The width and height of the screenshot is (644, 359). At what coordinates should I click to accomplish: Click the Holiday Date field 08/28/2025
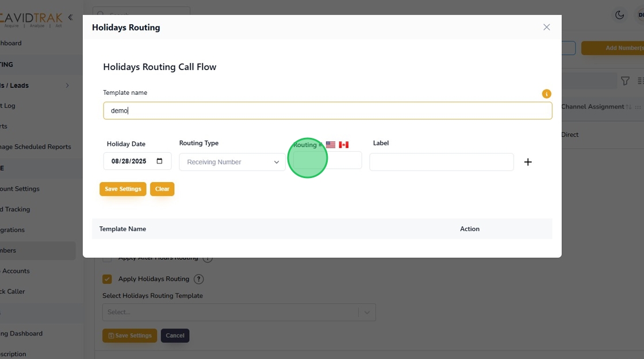pos(137,161)
